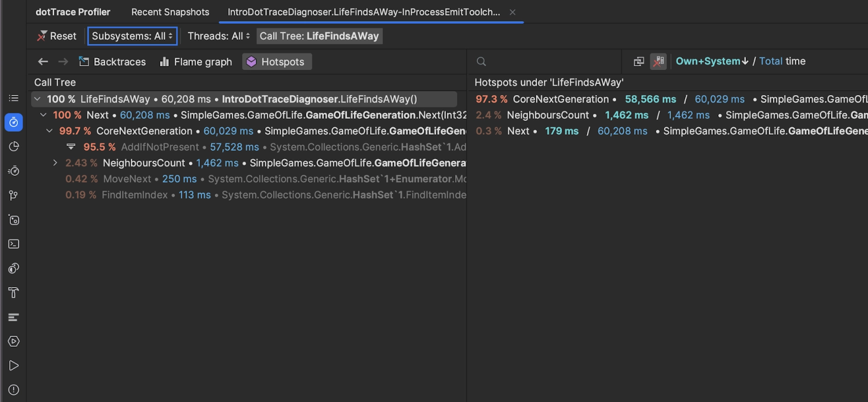Open the dotTrace Profiler tab
The image size is (868, 402).
pos(73,12)
